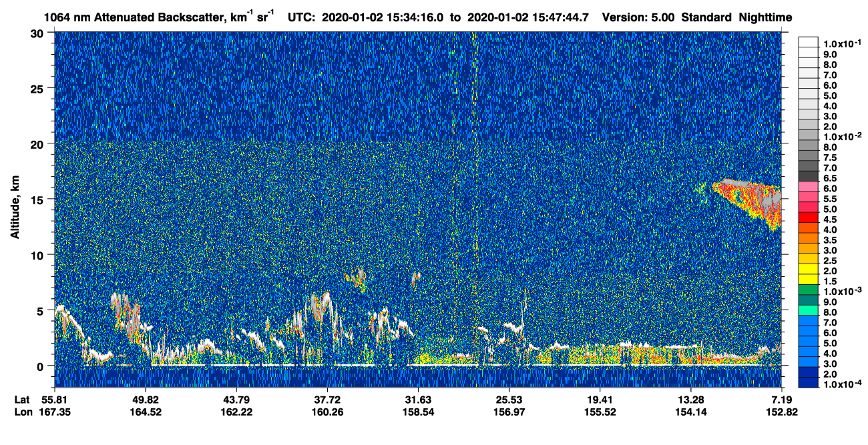
Task: Click the "Version: 5.00" text
Action: coord(638,17)
